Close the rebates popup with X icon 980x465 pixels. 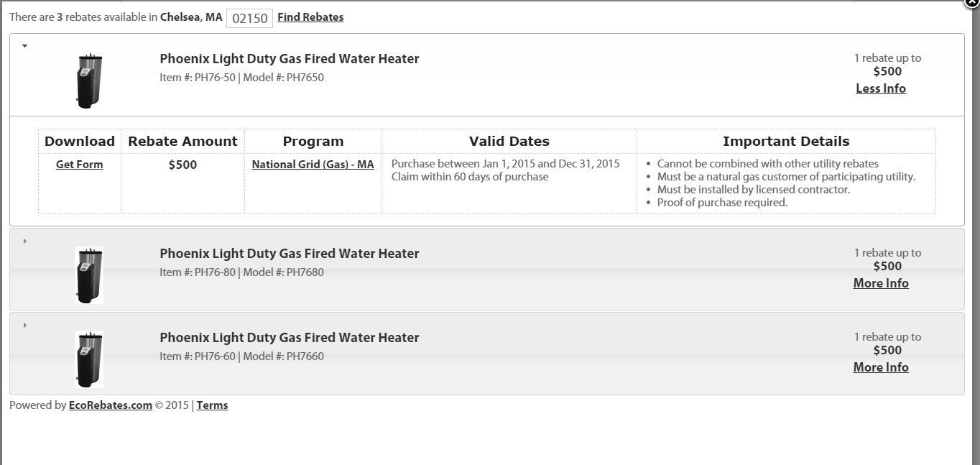972,1
